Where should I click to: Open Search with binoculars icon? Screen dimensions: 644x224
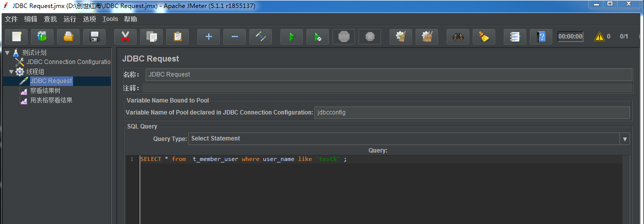tap(458, 36)
